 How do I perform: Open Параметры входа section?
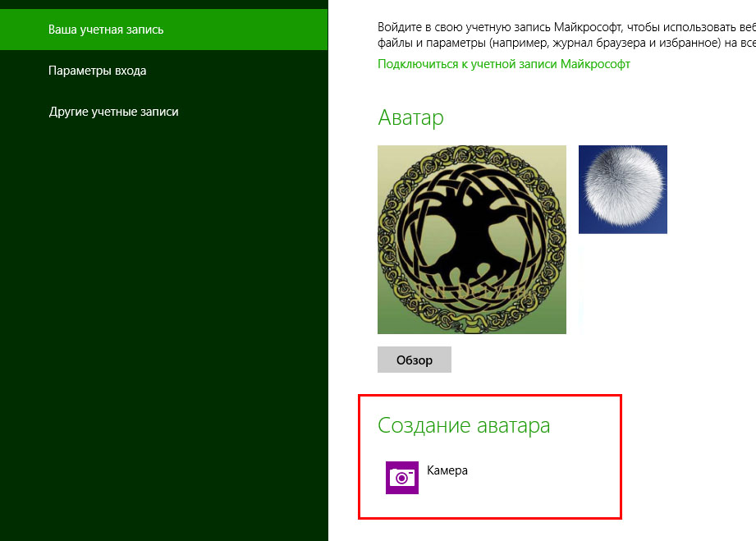click(x=98, y=71)
